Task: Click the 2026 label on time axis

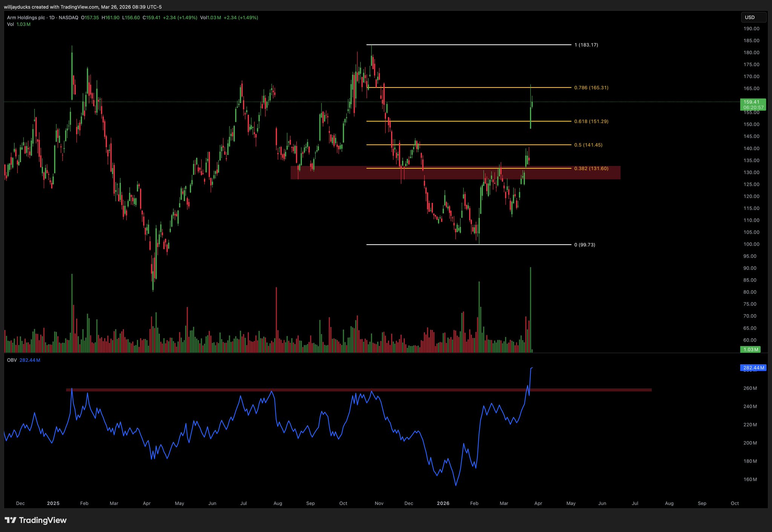Action: [443, 503]
